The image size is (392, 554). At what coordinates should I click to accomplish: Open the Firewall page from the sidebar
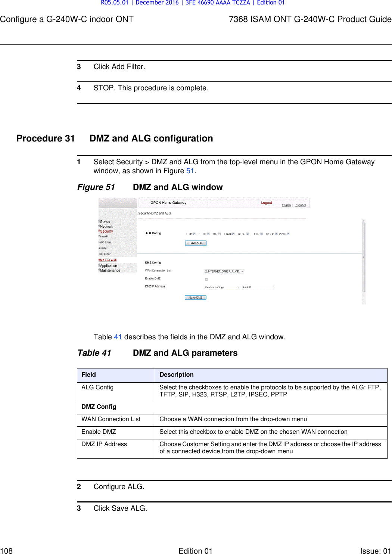click(x=103, y=236)
